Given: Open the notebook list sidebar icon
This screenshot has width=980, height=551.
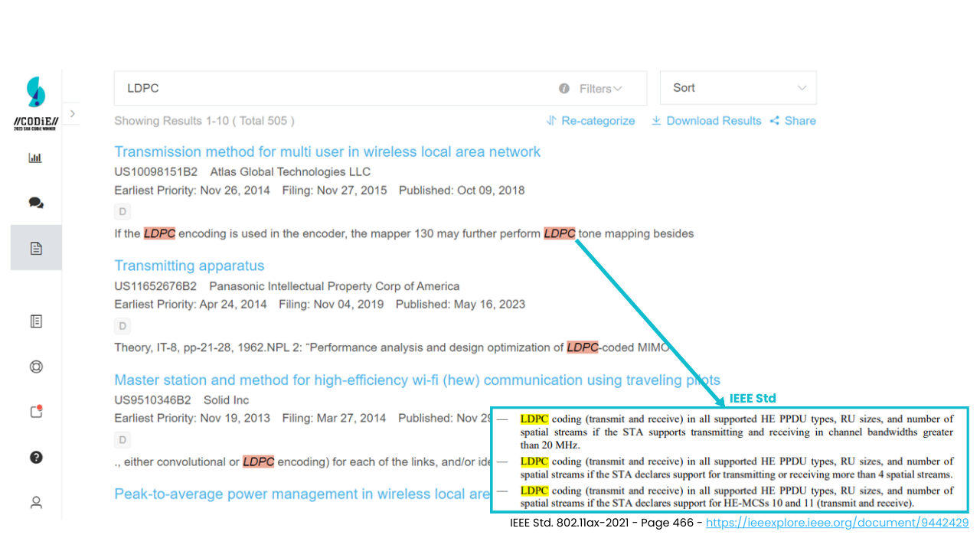Looking at the screenshot, I should tap(36, 321).
